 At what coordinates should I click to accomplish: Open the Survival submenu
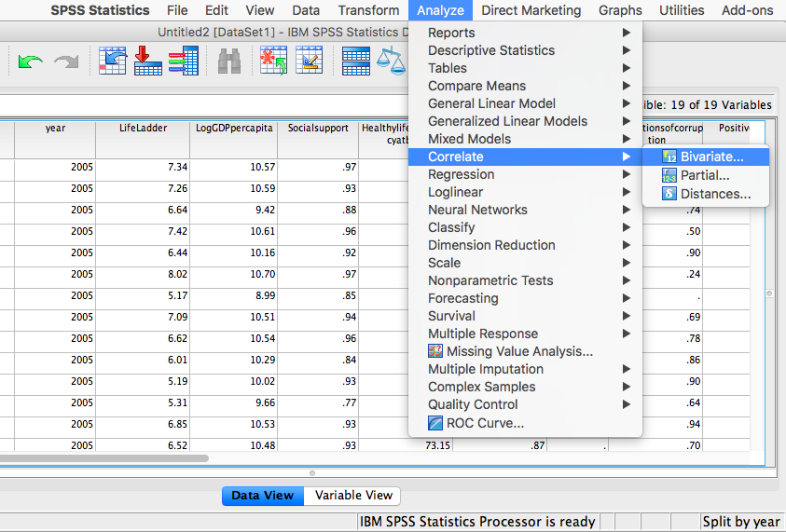pyautogui.click(x=525, y=316)
